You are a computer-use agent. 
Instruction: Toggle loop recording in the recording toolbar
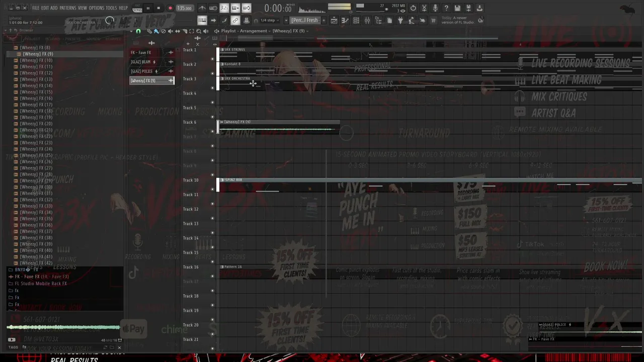[x=247, y=8]
